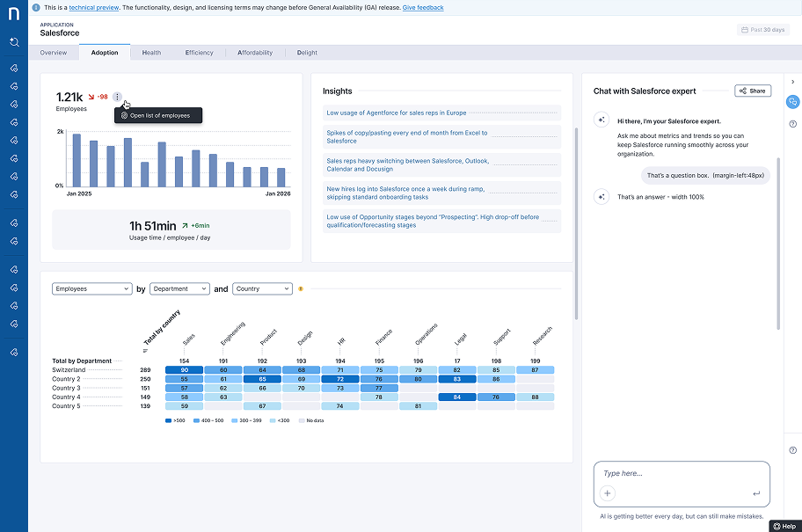This screenshot has height=532, width=802.
Task: Open the three-dot menu beside 1.21k Employees
Action: (117, 97)
